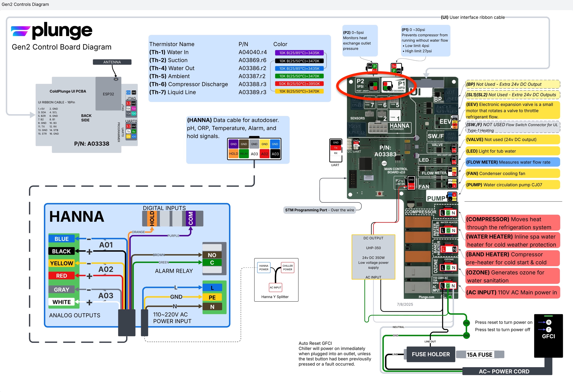Screen dimensions: 573x392
Task: Click the STM Programming Port label
Action: click(x=320, y=210)
